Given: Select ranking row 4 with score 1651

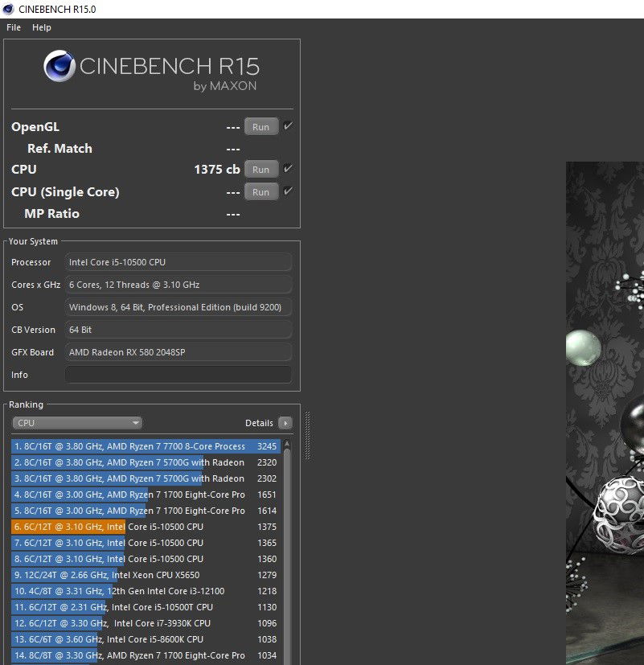Looking at the screenshot, I should (x=146, y=495).
